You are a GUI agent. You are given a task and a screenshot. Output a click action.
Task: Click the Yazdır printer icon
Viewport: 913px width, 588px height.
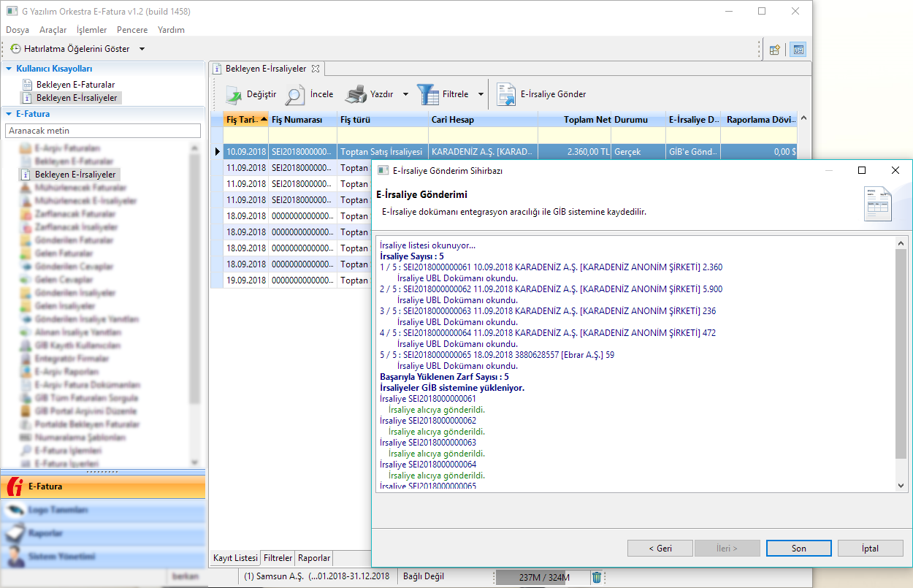(356, 94)
